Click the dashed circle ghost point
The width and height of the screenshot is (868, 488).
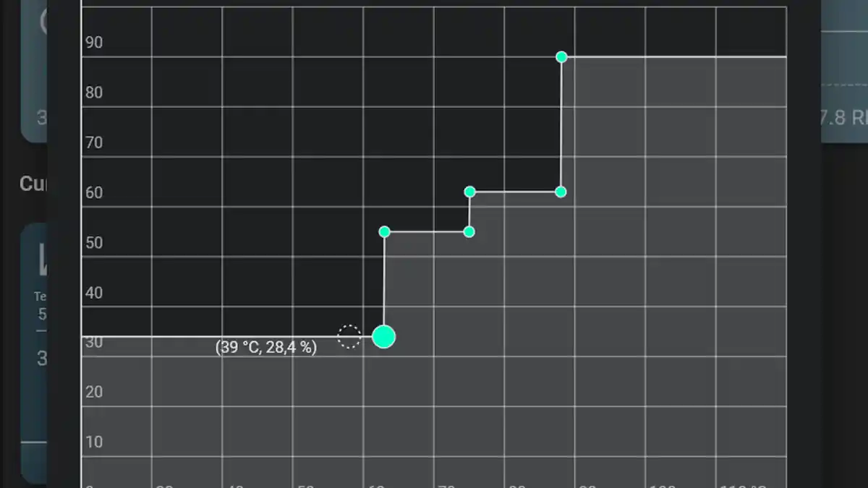click(349, 336)
